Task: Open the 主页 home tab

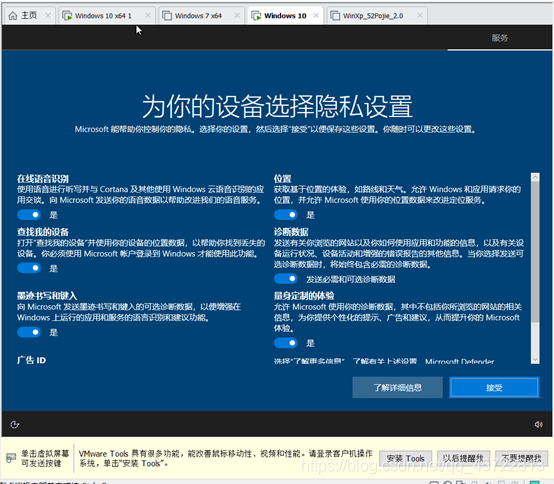Action: [29, 16]
